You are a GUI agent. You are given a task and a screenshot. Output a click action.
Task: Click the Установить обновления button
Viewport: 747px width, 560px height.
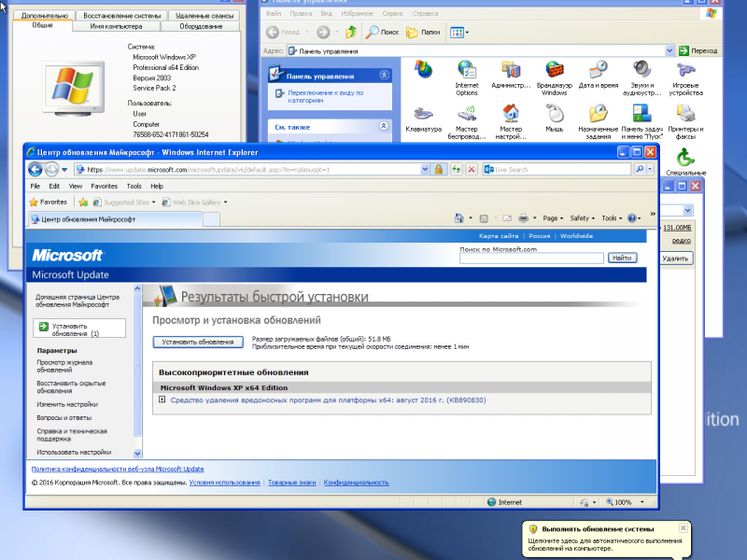(198, 342)
